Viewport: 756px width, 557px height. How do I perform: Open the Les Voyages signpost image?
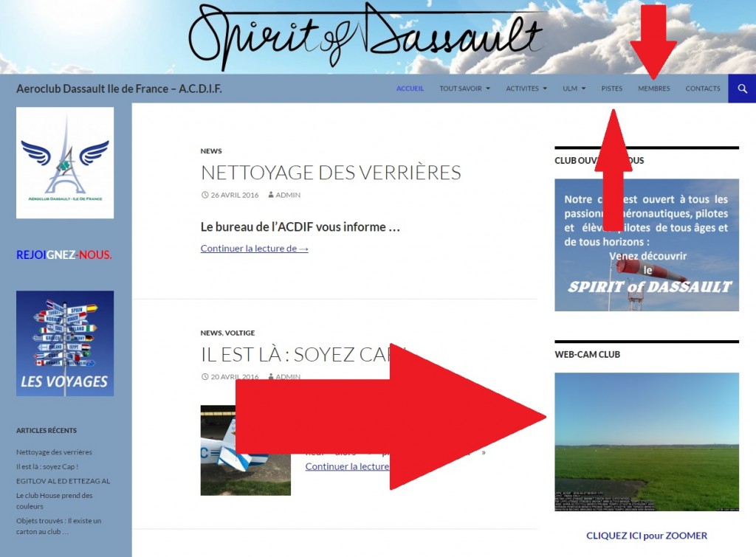tap(65, 344)
